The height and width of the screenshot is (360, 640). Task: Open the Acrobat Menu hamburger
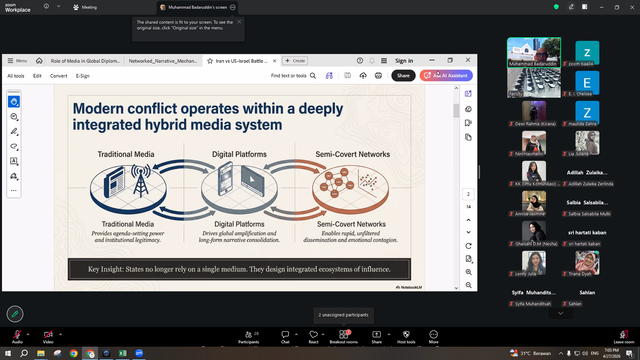(17, 61)
